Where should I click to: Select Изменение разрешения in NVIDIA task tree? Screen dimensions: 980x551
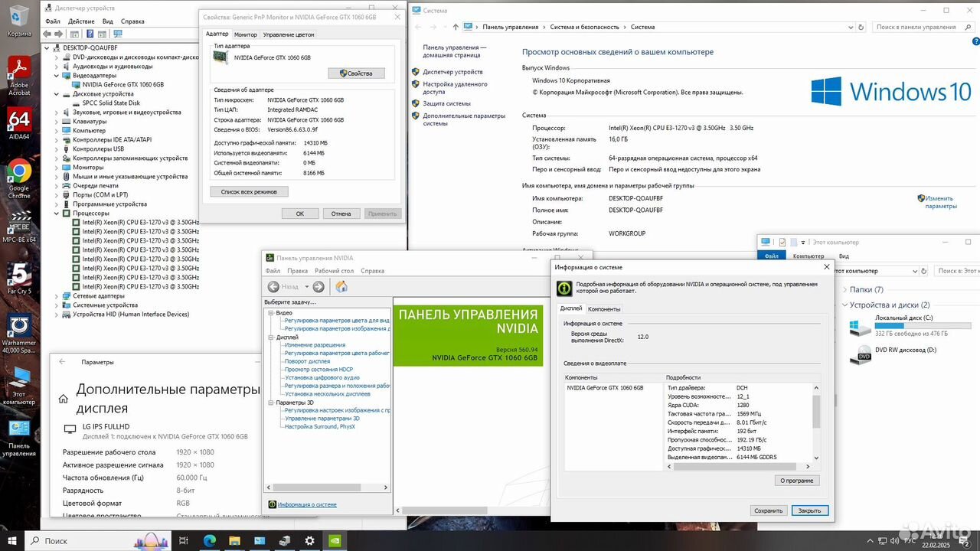tap(315, 345)
